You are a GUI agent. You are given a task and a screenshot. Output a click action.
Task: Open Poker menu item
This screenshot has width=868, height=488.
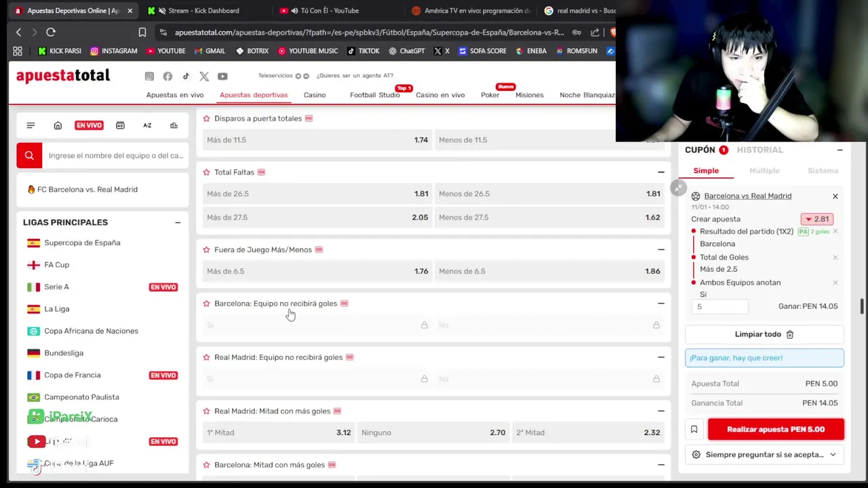[x=490, y=95]
